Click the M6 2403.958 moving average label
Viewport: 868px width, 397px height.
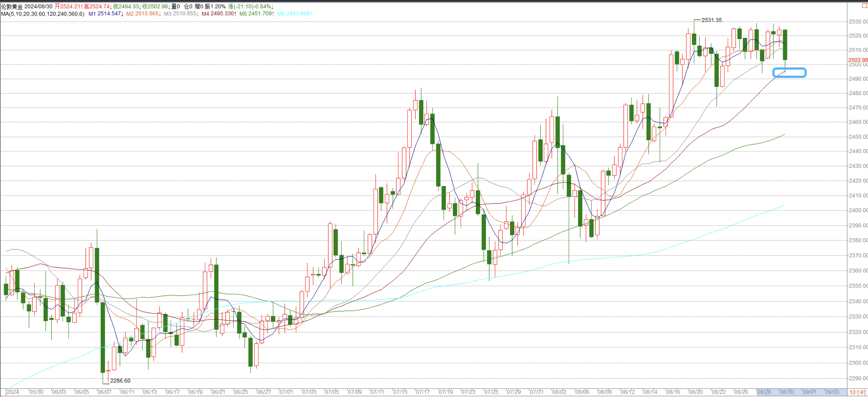295,14
